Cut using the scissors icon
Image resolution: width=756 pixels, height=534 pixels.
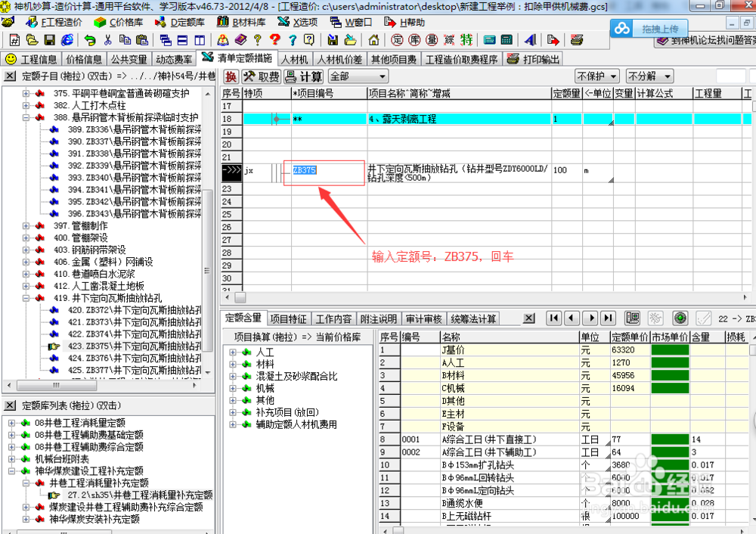tap(107, 40)
